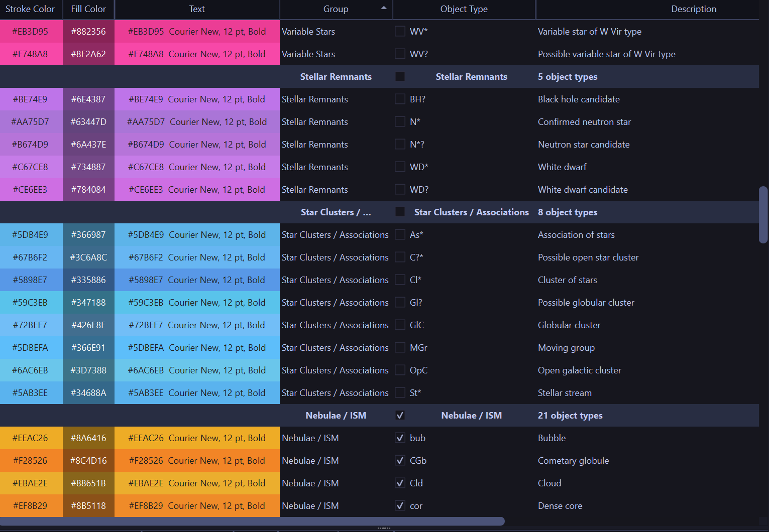Choose the fill color swatch #8A6416
Screen dimensions: 769x532
tap(88, 438)
